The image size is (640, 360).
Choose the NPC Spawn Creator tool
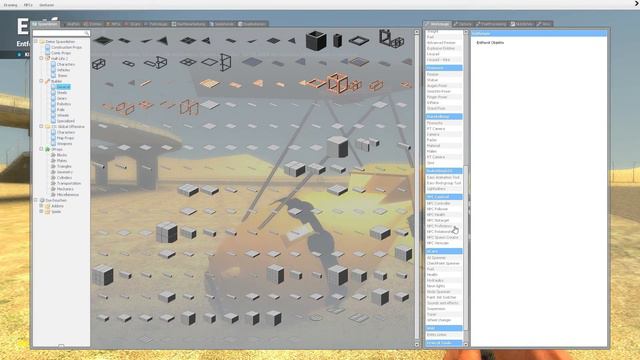pos(444,237)
